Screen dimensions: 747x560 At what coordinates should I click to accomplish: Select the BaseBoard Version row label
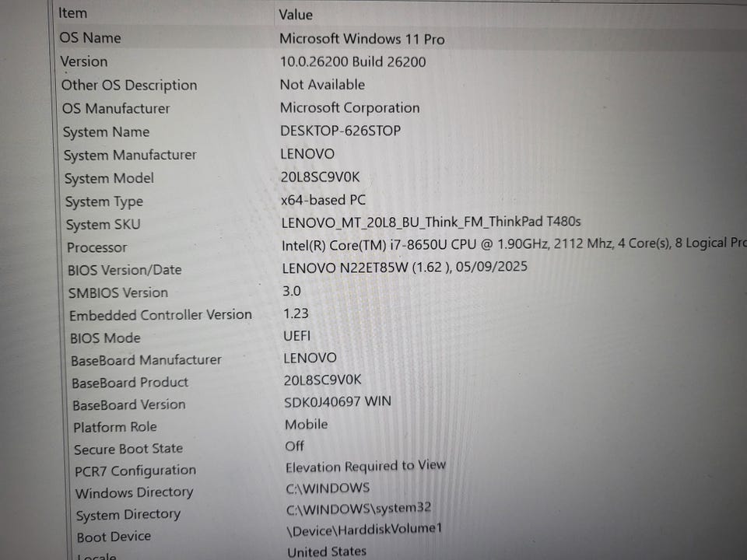pos(129,405)
